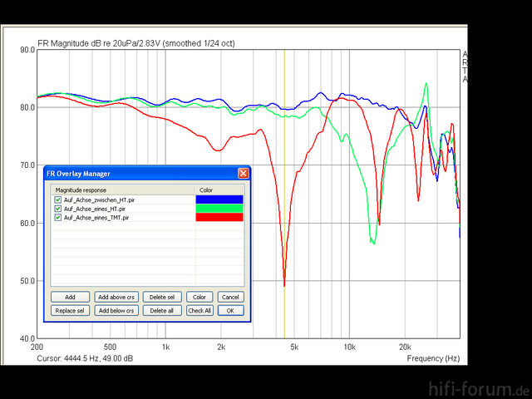
Task: Click the Add below crs button
Action: click(x=115, y=310)
